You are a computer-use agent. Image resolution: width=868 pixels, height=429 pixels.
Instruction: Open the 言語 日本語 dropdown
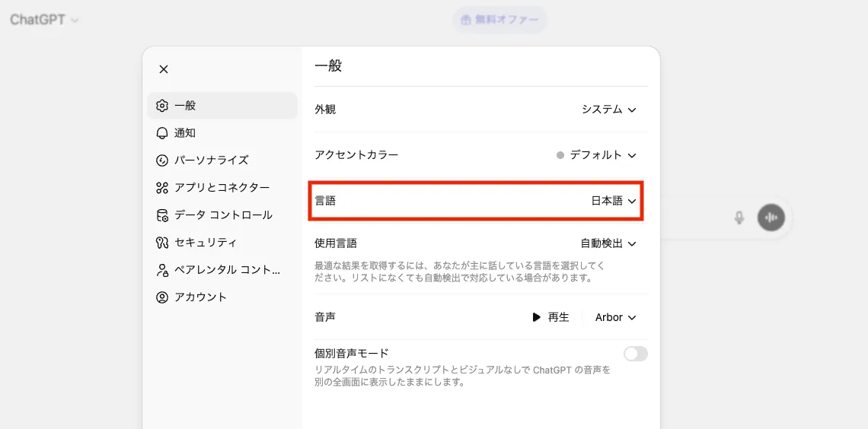click(x=614, y=202)
